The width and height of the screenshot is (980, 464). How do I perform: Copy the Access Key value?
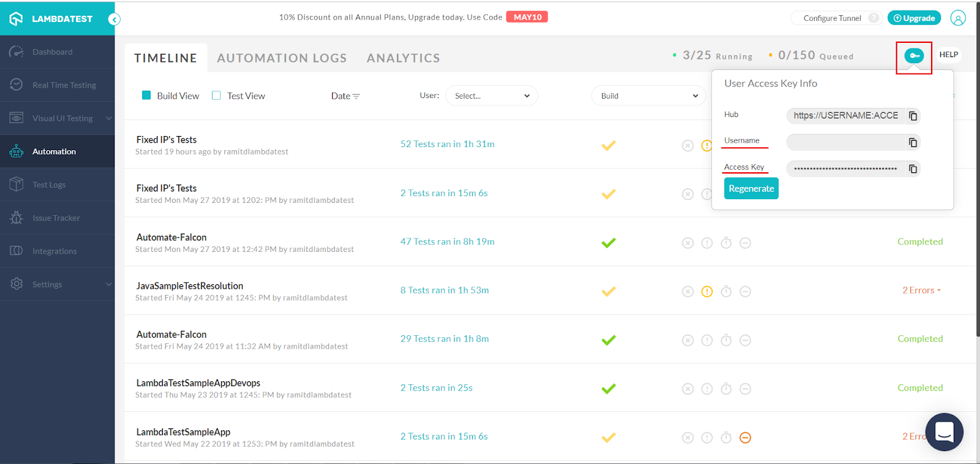pos(913,169)
